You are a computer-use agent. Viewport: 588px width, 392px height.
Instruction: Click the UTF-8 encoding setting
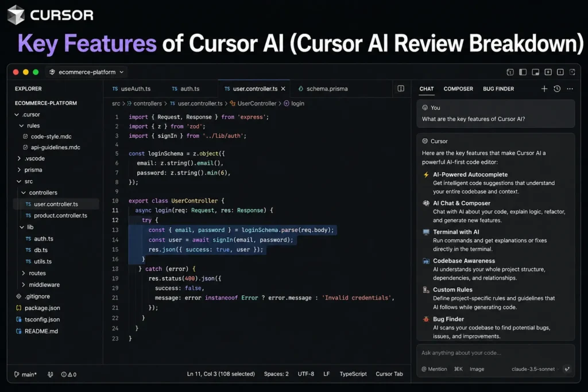click(x=306, y=374)
